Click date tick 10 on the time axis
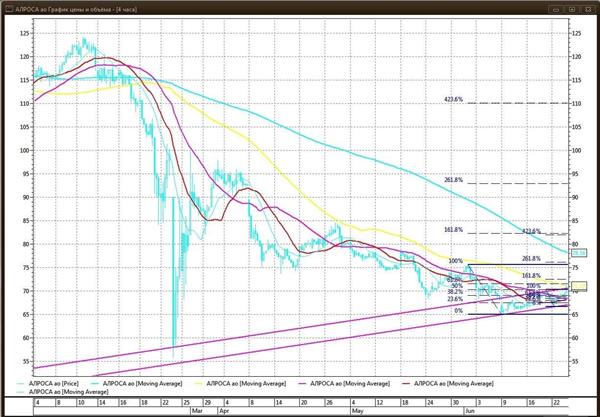Image resolution: width=600 pixels, height=417 pixels. click(81, 402)
